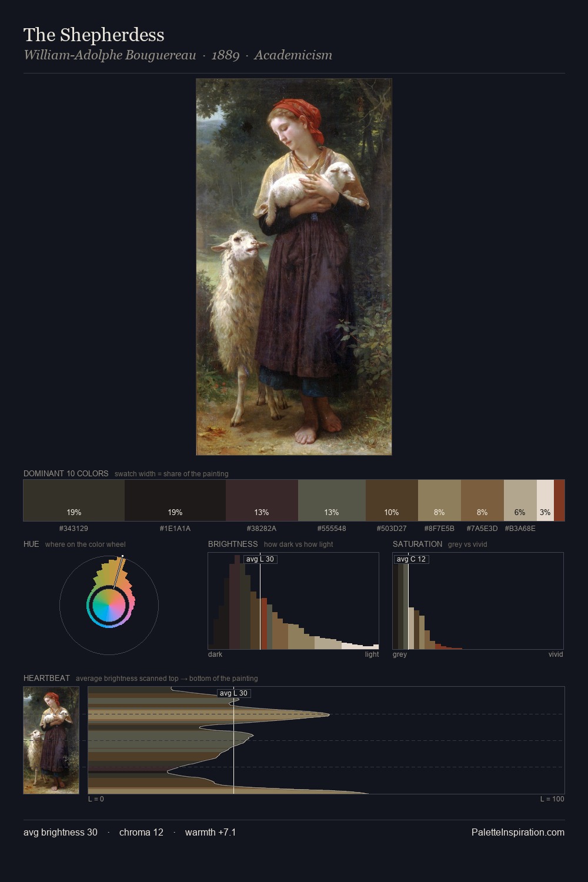Click the L = 100 axis label
Image resolution: width=588 pixels, height=882 pixels.
tap(552, 799)
